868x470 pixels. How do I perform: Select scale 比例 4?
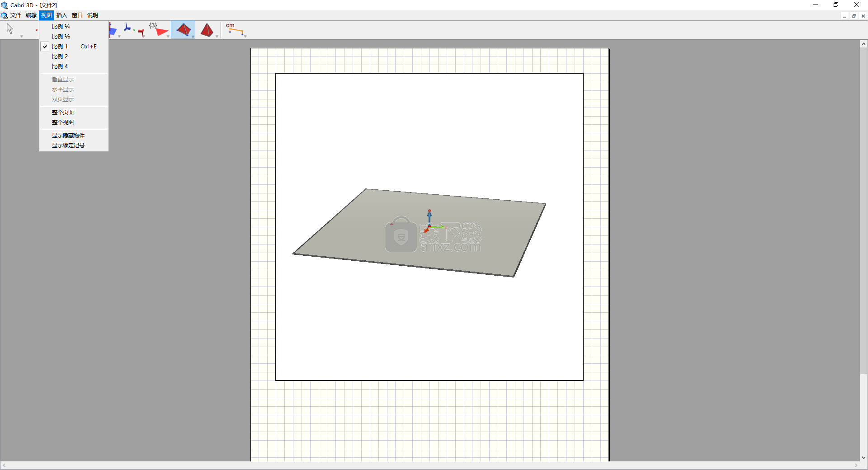(x=74, y=66)
